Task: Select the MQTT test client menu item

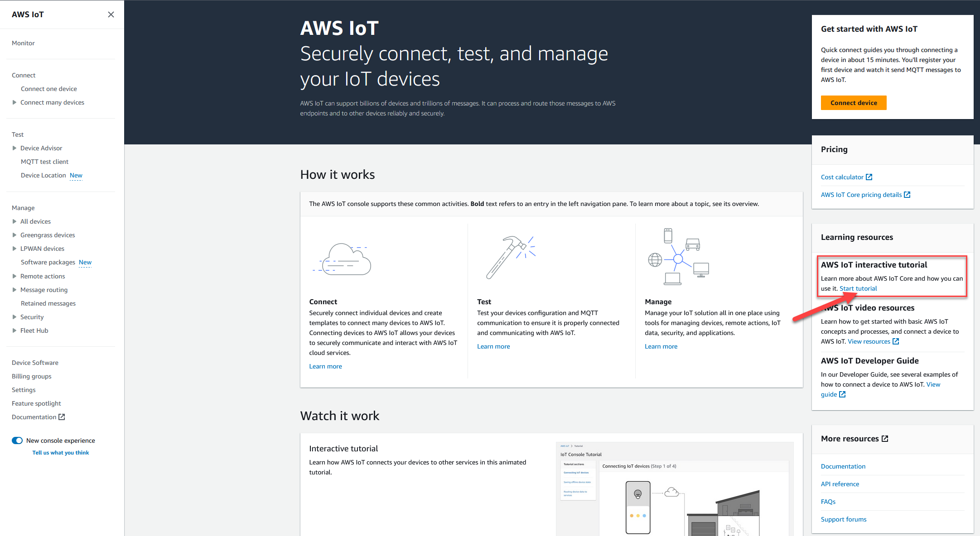Action: tap(45, 161)
